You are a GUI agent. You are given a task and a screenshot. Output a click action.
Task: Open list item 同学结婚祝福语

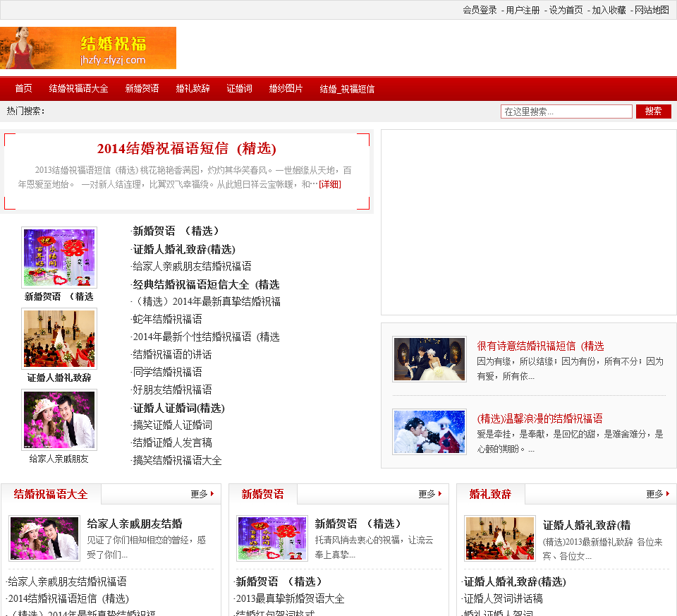pyautogui.click(x=167, y=372)
